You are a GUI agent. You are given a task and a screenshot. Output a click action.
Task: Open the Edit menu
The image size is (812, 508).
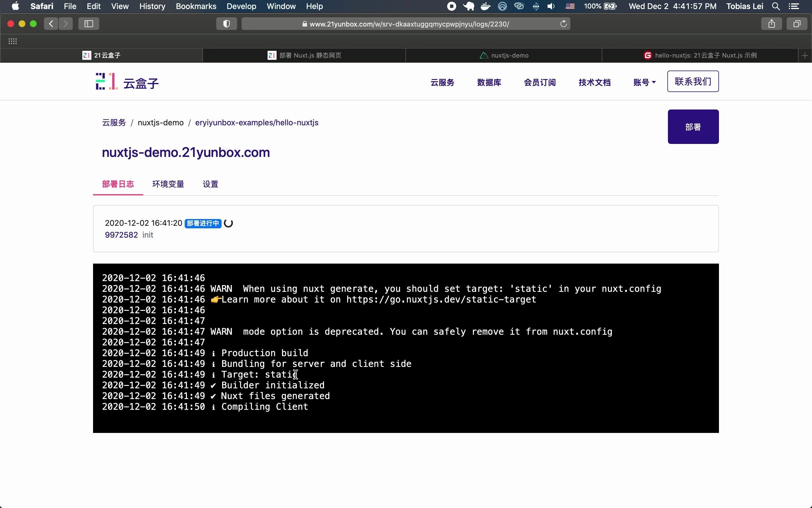pyautogui.click(x=94, y=6)
